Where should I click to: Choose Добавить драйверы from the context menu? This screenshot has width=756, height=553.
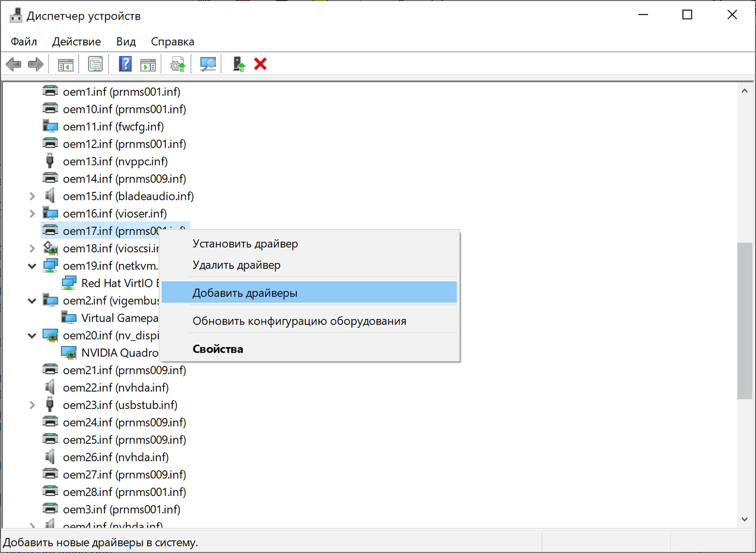[309, 293]
